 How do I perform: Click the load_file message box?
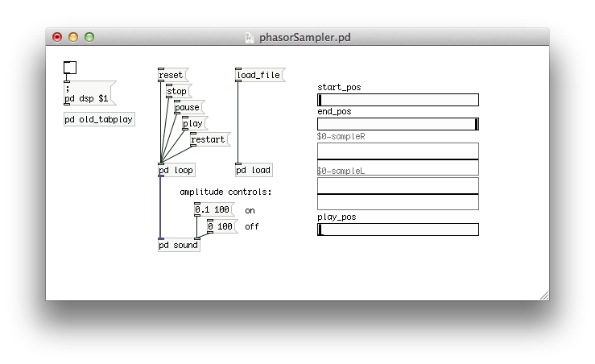pos(259,75)
